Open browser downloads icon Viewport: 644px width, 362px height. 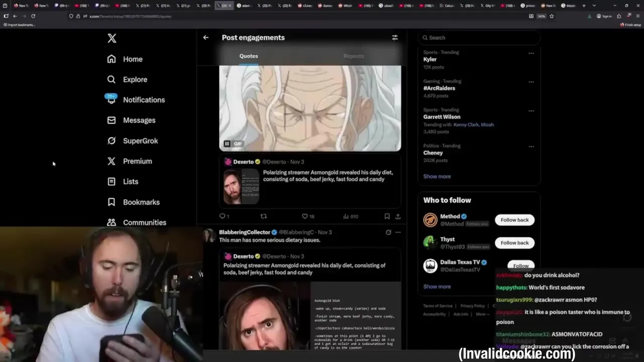(589, 16)
